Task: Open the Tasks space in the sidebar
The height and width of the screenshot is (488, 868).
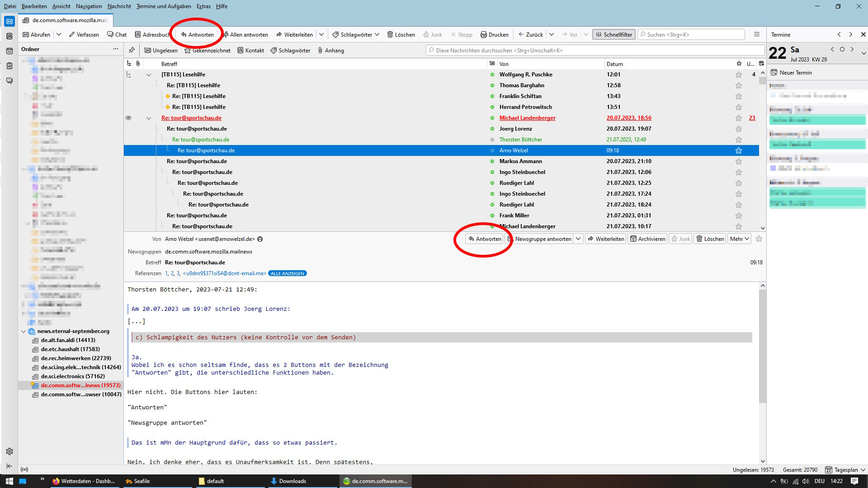Action: pos(9,66)
